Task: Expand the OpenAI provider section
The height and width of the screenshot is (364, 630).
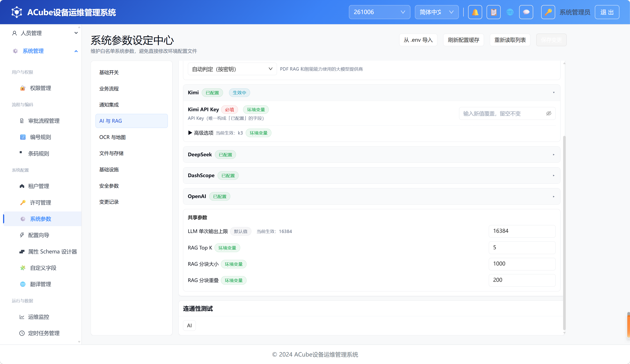Action: tap(372, 196)
